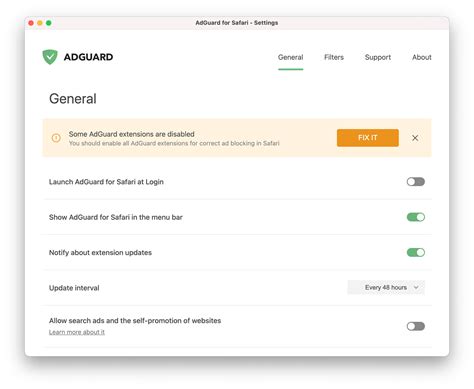Enable Launch AdGuard for Safari at Login
This screenshot has width=474, height=389.
tap(416, 182)
